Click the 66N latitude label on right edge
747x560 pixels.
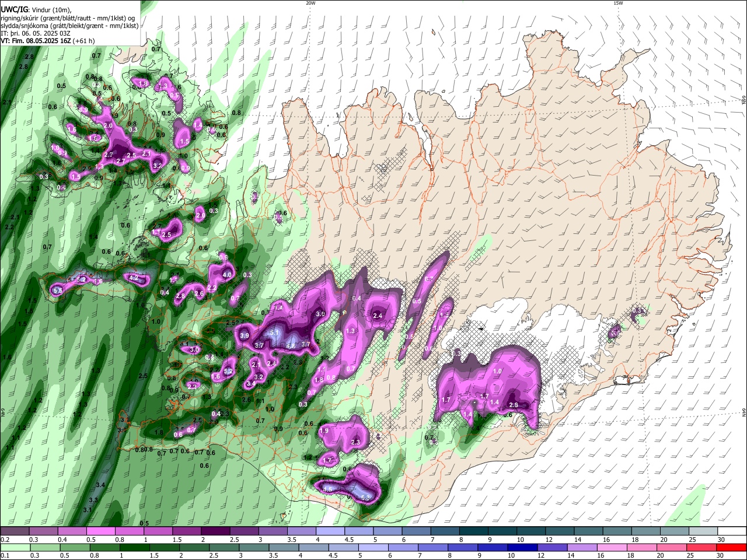point(744,100)
